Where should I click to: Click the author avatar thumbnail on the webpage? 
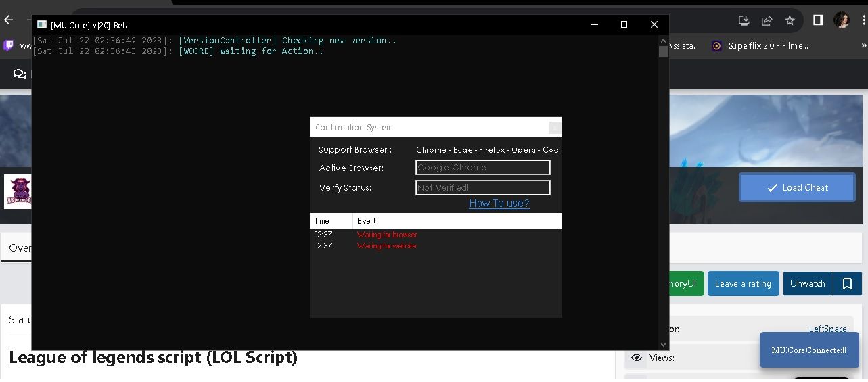[x=18, y=191]
